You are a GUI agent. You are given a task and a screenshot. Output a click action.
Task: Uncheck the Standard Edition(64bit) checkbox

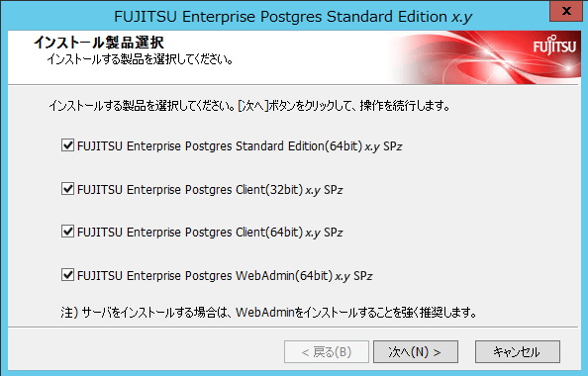tap(67, 145)
